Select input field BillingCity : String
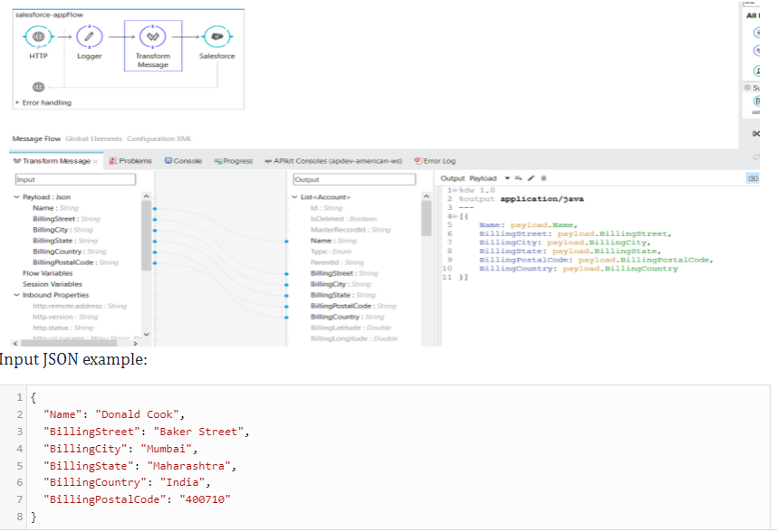This screenshot has width=777, height=532. point(62,230)
